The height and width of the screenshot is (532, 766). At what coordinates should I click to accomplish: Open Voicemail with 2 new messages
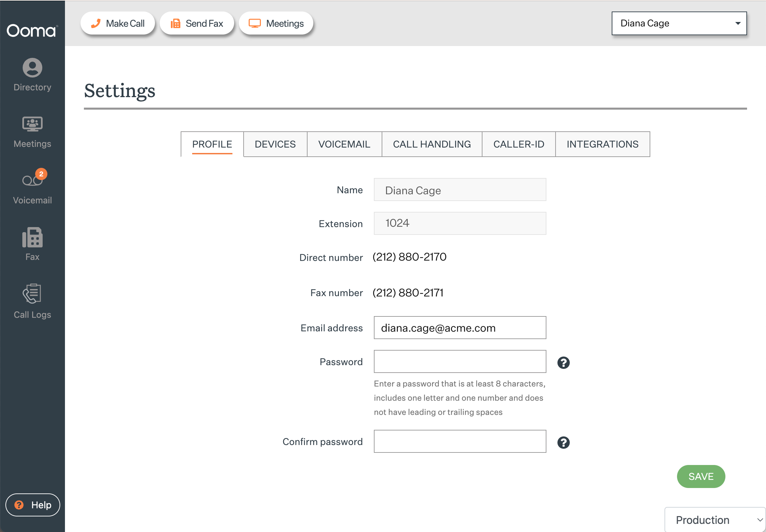[32, 187]
